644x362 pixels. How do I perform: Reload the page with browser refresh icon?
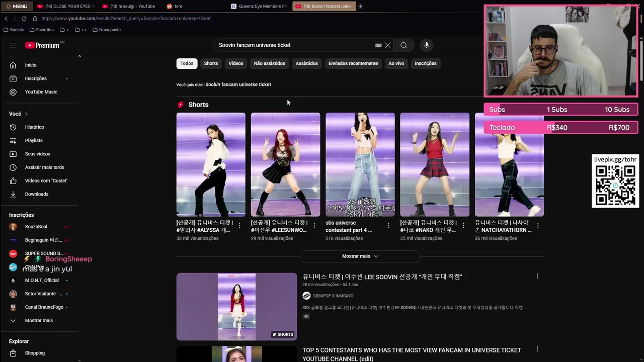click(24, 19)
